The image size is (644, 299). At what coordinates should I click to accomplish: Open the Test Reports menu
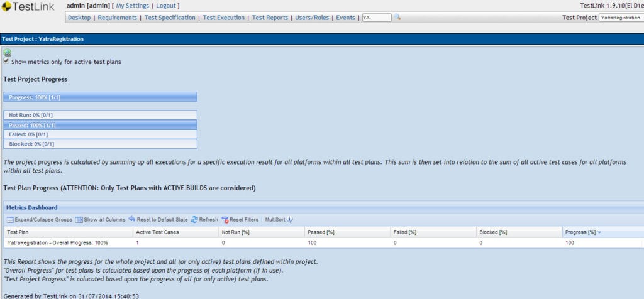pos(269,18)
